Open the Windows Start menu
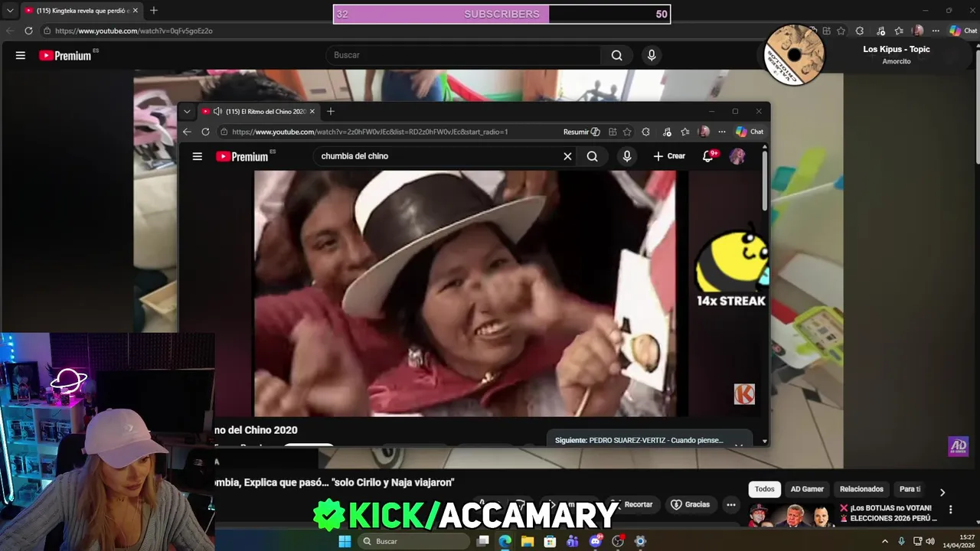 click(345, 541)
